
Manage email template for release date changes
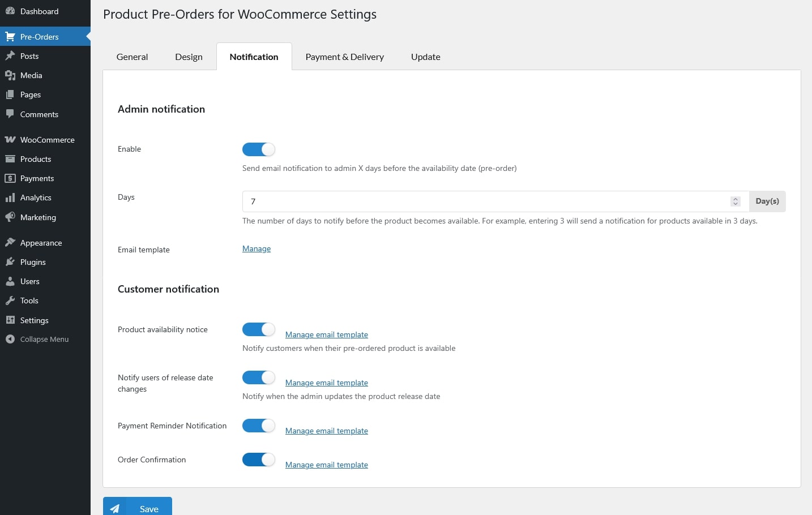pos(326,383)
